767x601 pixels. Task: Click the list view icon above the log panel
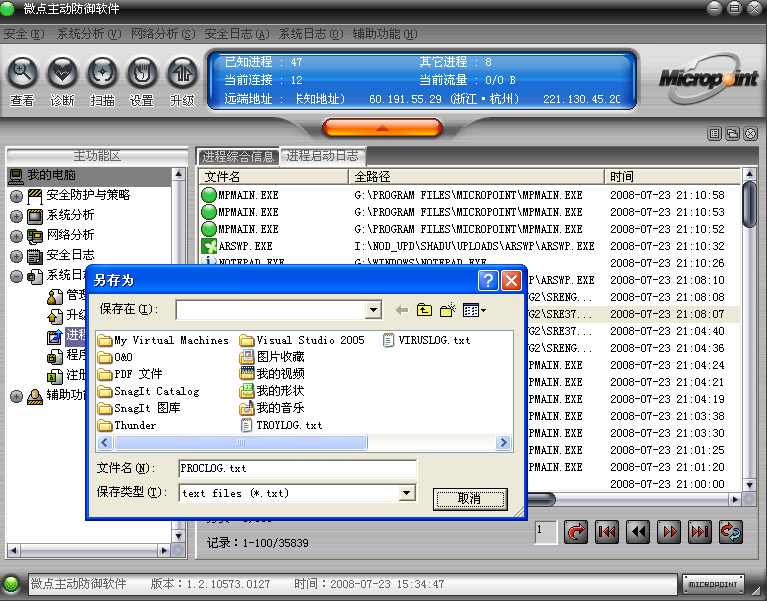(x=715, y=134)
